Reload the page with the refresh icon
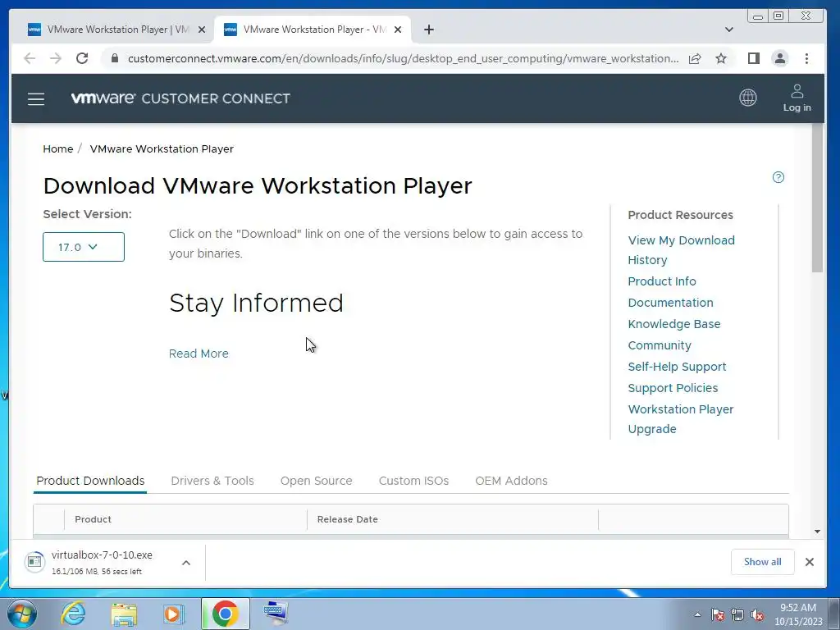Image resolution: width=840 pixels, height=630 pixels. (x=82, y=58)
